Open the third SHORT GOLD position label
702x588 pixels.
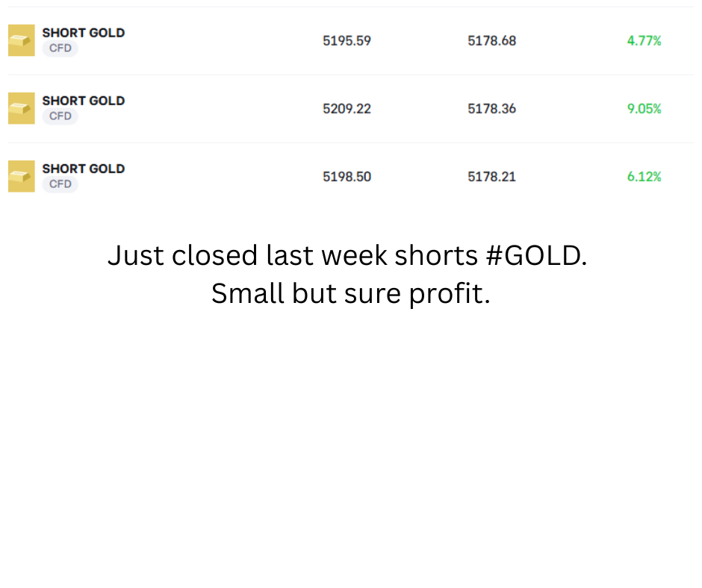coord(84,169)
